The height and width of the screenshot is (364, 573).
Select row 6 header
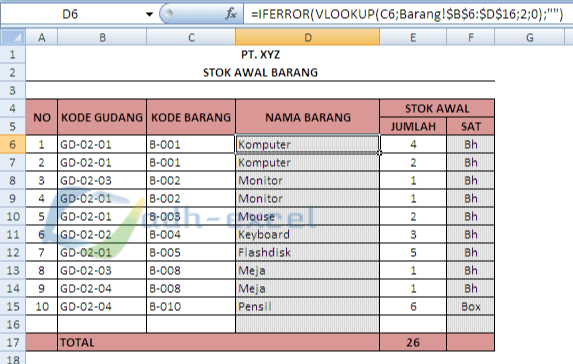pyautogui.click(x=13, y=144)
